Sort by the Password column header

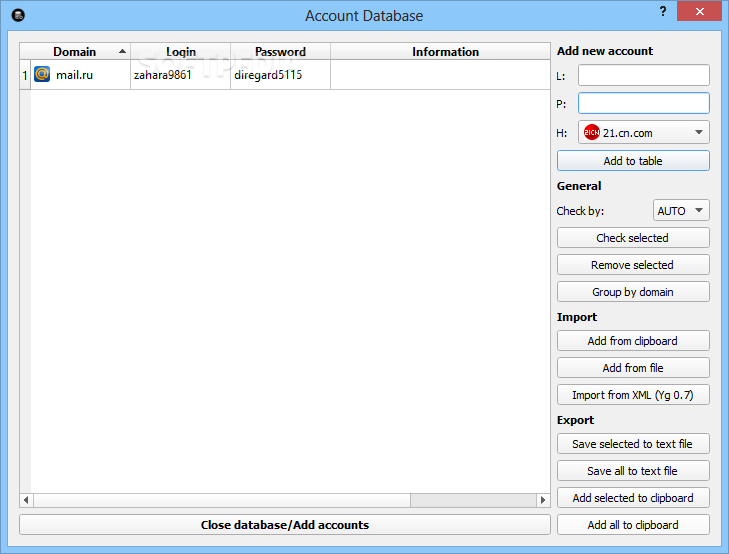point(280,51)
